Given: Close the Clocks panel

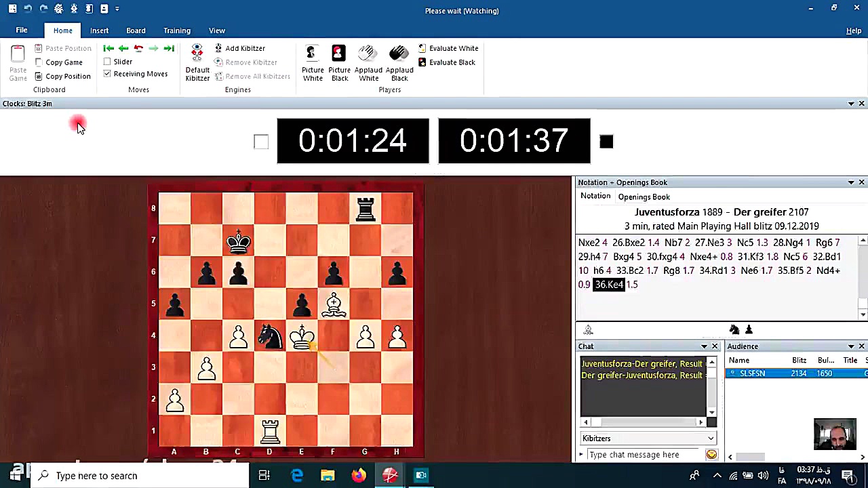Looking at the screenshot, I should click(x=861, y=104).
